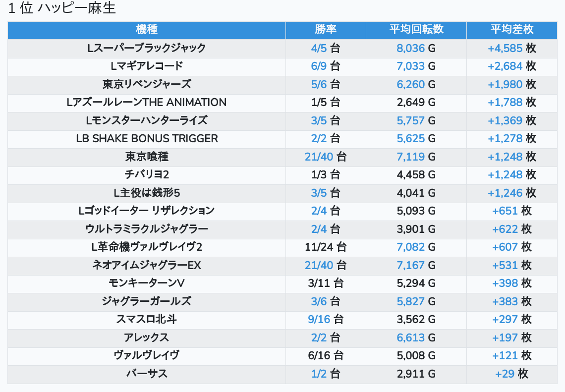Click the 8,036 G average spins value
The image size is (565, 392).
416,48
